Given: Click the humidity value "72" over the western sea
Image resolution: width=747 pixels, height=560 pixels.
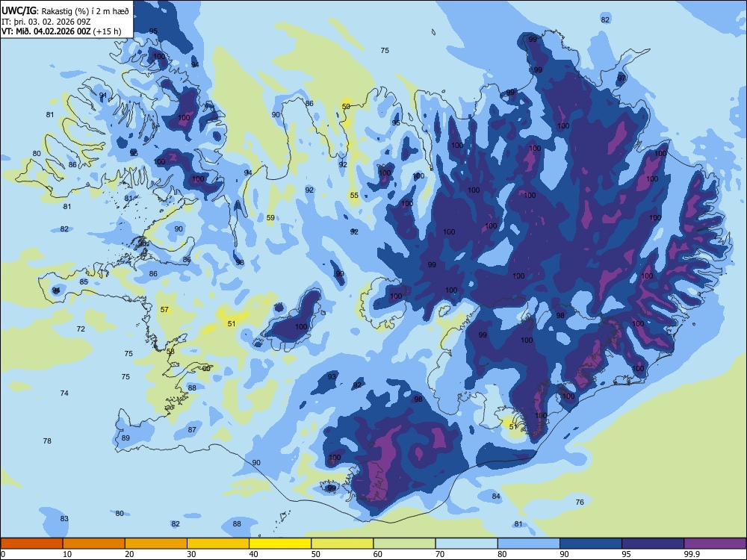Looking at the screenshot, I should (81, 329).
